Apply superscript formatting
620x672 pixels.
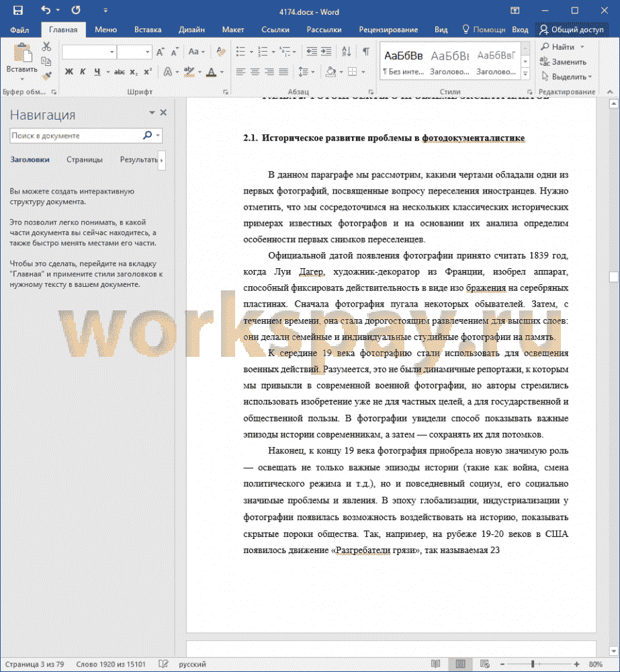pos(148,72)
